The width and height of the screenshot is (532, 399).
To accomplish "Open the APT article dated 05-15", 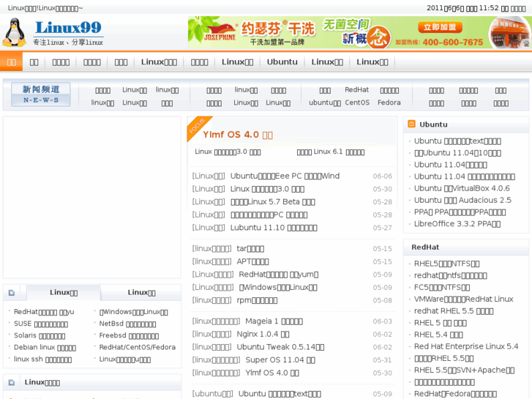I will 252,261.
